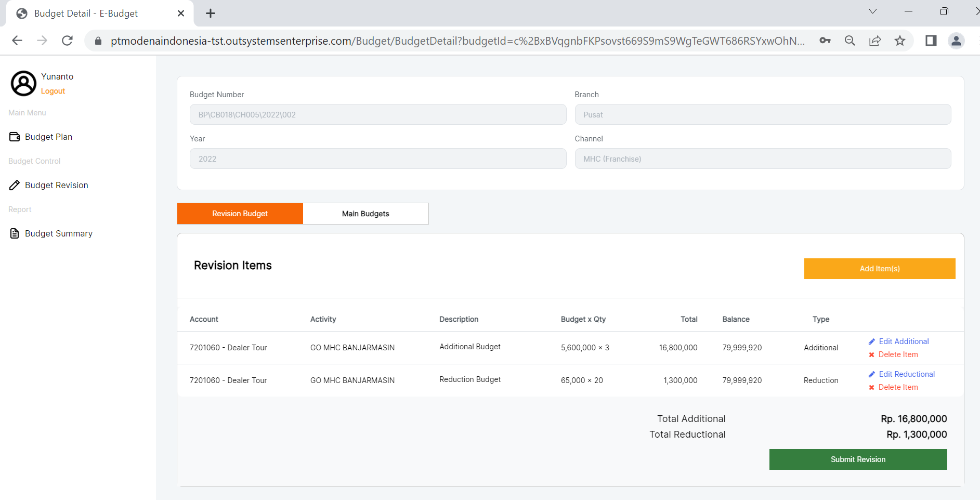This screenshot has width=980, height=500.
Task: Click the pencil icon beside Edit Additional
Action: click(x=872, y=341)
